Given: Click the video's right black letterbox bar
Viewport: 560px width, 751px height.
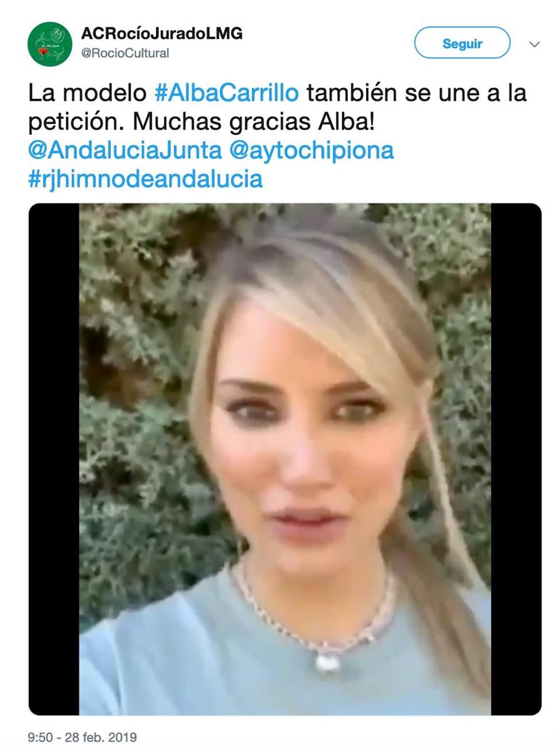Looking at the screenshot, I should point(516,459).
